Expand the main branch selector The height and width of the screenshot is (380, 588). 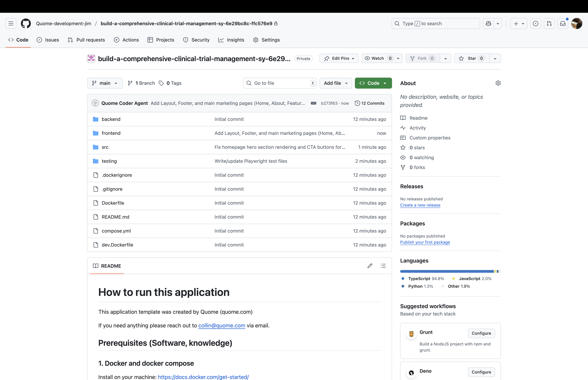coord(104,83)
